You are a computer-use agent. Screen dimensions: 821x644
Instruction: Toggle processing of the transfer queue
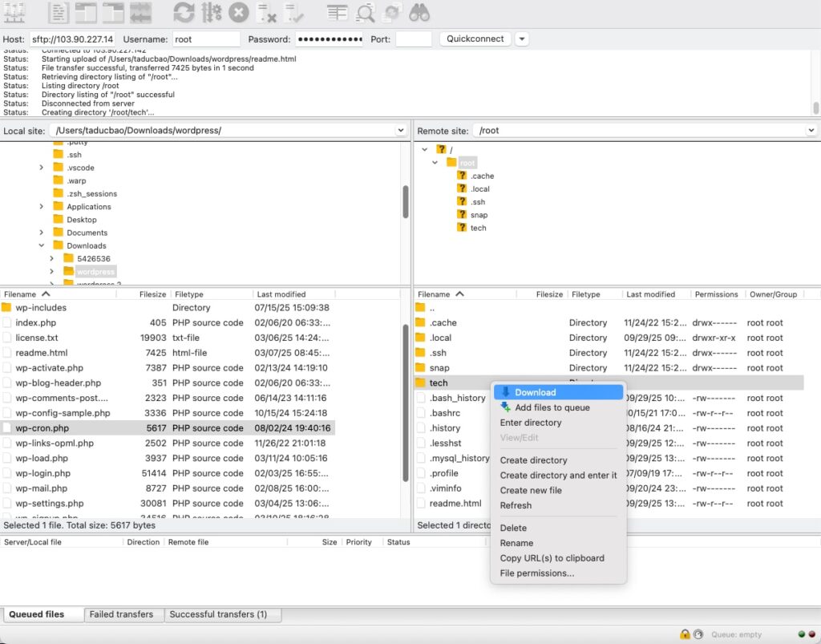point(211,12)
